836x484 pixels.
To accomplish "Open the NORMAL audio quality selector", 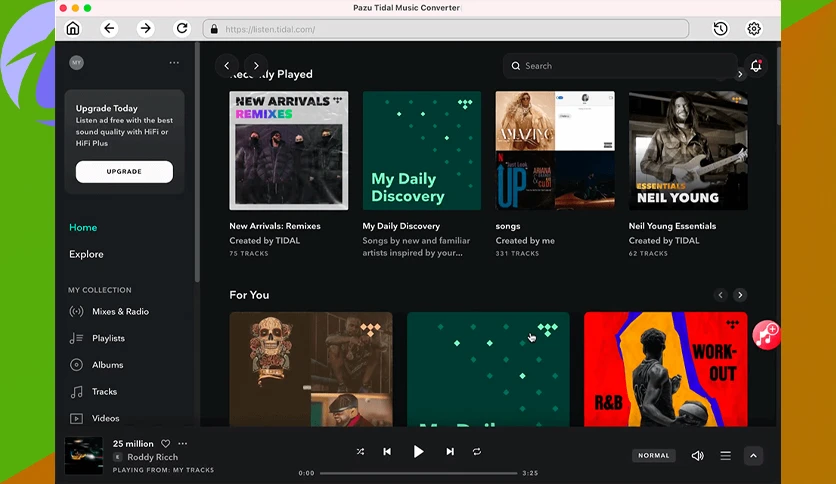I will (x=654, y=455).
